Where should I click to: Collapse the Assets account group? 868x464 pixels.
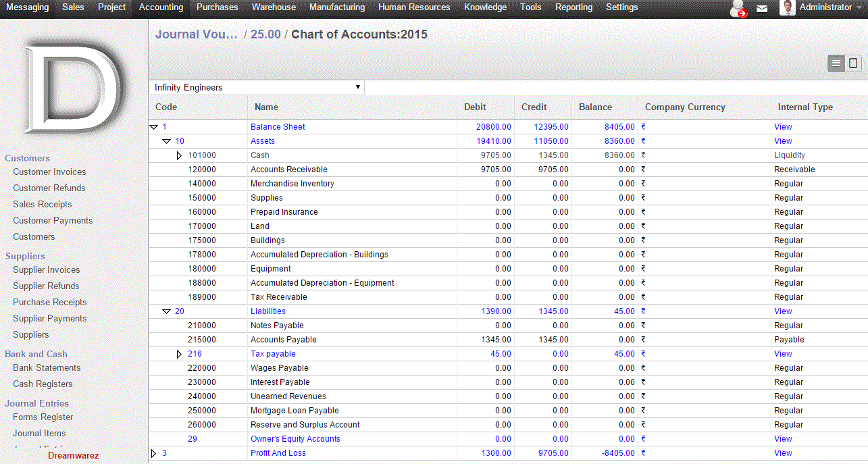coord(166,141)
